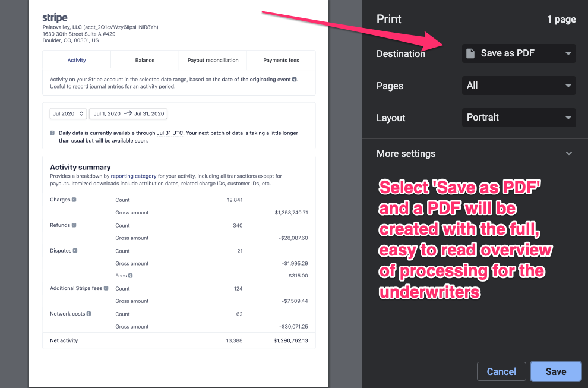The image size is (588, 388).
Task: Click the Refunds count 340
Action: (238, 226)
